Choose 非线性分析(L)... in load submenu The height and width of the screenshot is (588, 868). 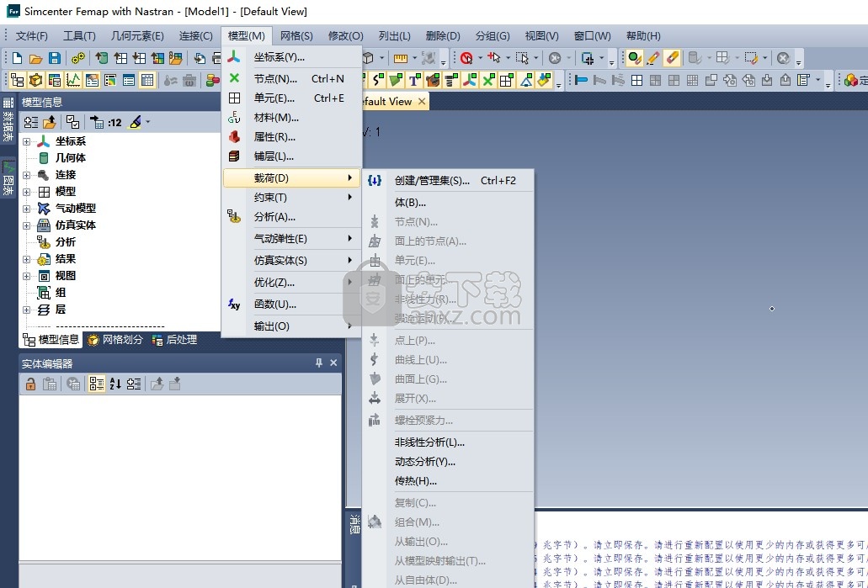pyautogui.click(x=449, y=442)
